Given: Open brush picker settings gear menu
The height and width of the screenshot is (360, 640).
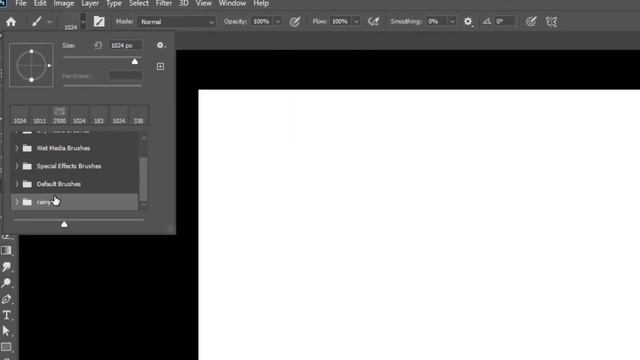Looking at the screenshot, I should (x=161, y=45).
